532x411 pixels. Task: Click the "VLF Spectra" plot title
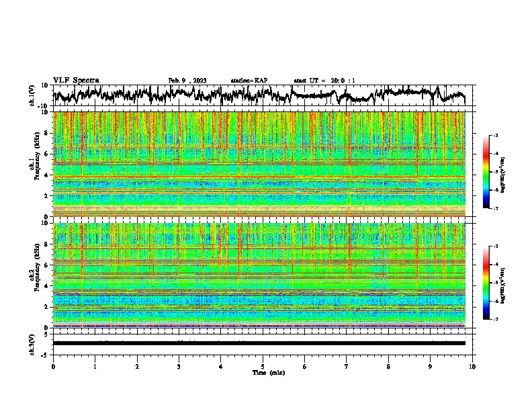pos(76,81)
